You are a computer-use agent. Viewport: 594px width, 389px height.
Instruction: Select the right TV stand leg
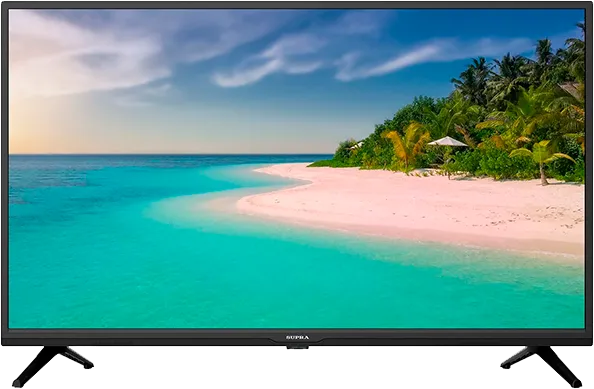pos(541,366)
